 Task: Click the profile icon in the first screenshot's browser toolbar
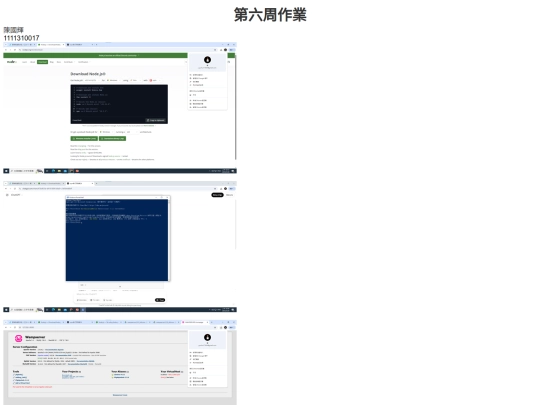pyautogui.click(x=226, y=50)
